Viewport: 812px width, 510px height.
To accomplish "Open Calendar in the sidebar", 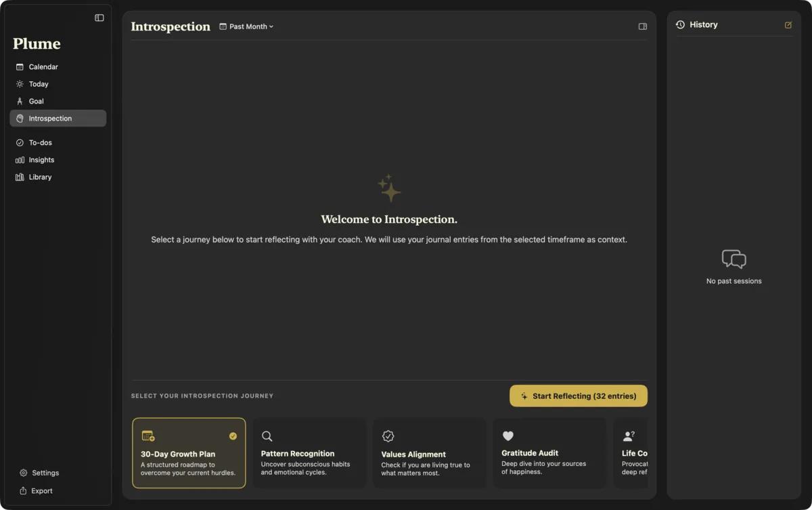I will tap(58, 67).
